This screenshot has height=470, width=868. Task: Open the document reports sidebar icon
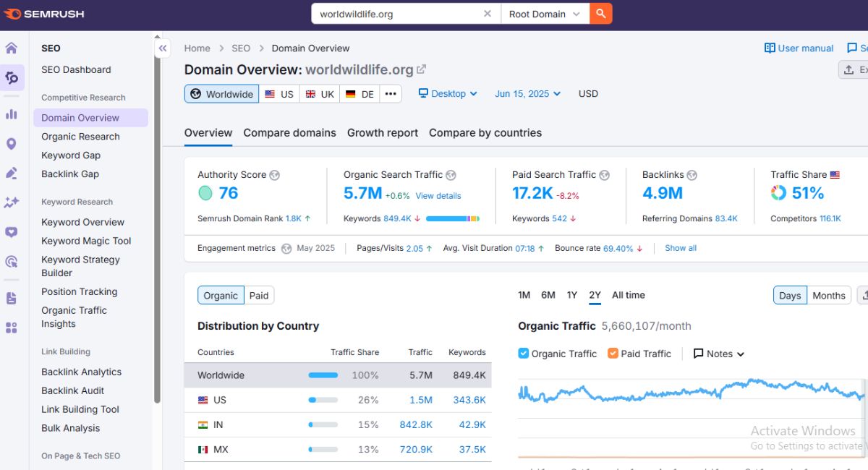[12, 298]
